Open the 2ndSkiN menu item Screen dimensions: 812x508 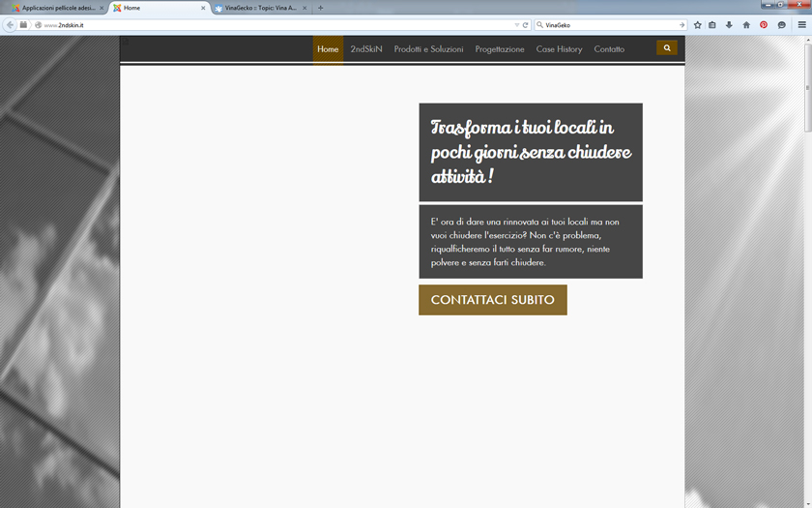(366, 49)
